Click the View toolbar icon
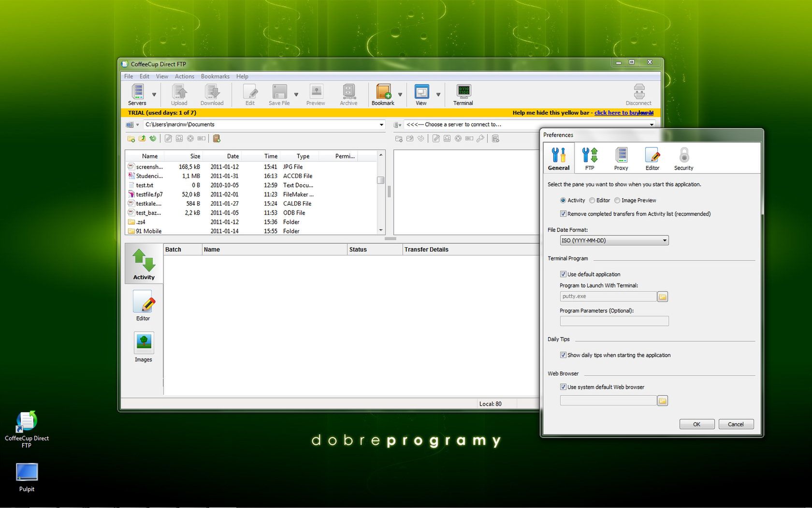Screen dimensions: 812x508 pyautogui.click(x=421, y=94)
